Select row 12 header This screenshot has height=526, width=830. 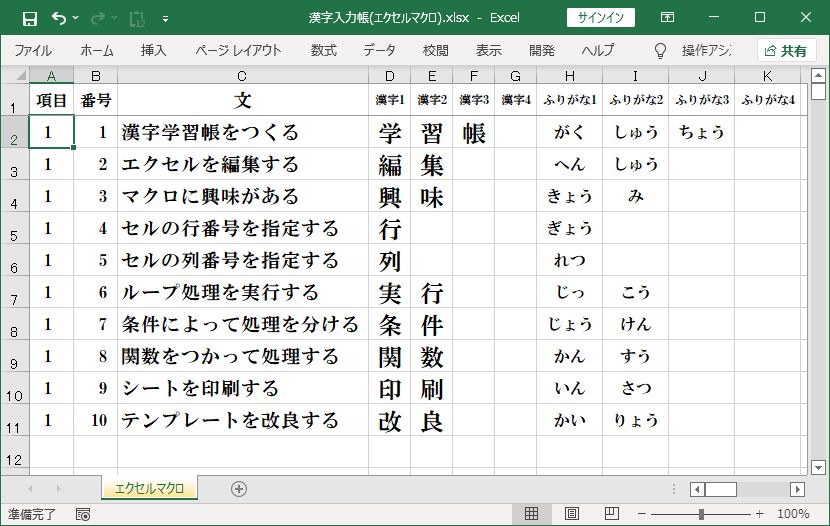(x=14, y=452)
